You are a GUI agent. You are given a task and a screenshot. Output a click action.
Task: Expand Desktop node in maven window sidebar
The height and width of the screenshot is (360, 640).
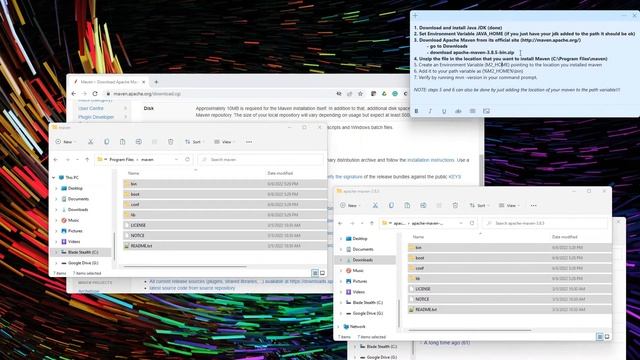click(56, 188)
